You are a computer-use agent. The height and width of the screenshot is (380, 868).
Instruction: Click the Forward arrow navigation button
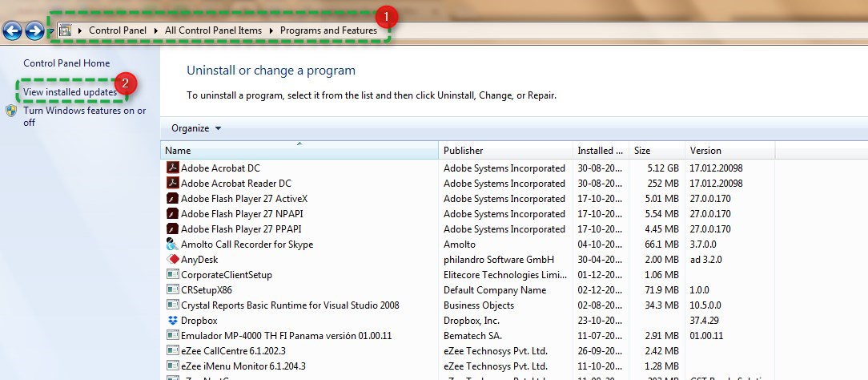click(34, 30)
